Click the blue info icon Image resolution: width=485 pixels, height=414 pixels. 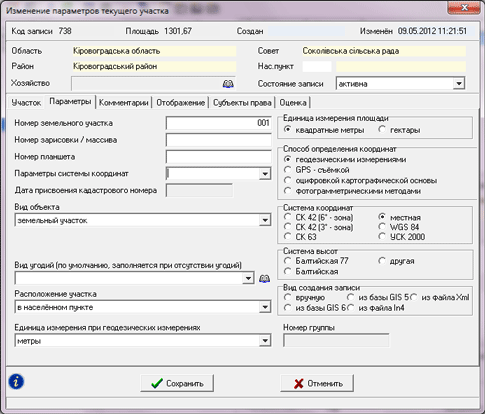16,381
